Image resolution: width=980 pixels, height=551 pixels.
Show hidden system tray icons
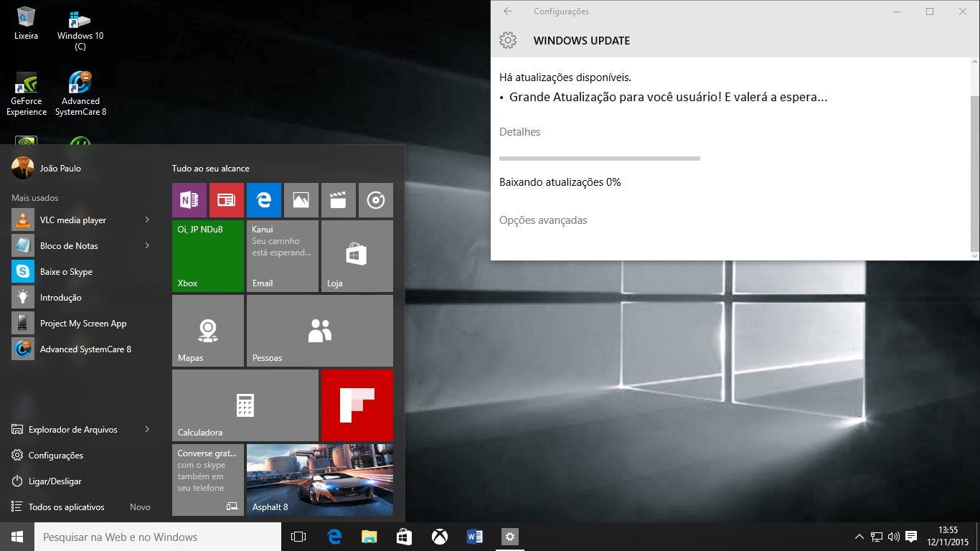(859, 537)
